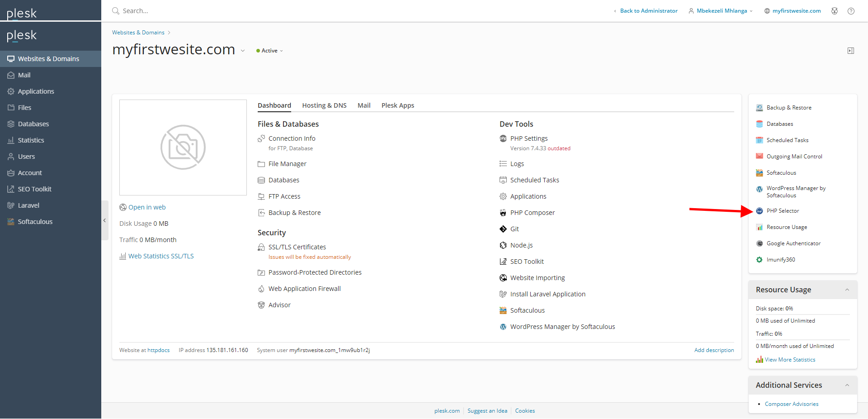This screenshot has height=419, width=868.
Task: Open the File Manager folder icon
Action: pyautogui.click(x=261, y=164)
